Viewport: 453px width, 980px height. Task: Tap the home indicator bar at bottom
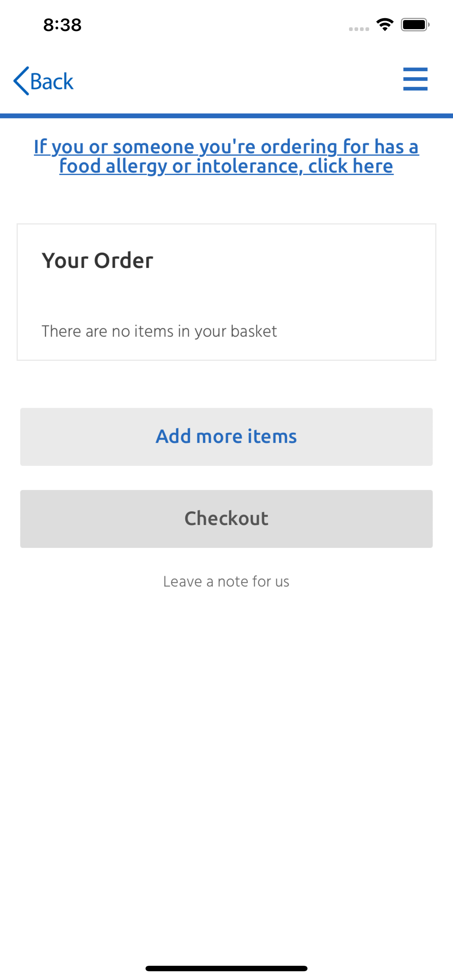click(226, 968)
